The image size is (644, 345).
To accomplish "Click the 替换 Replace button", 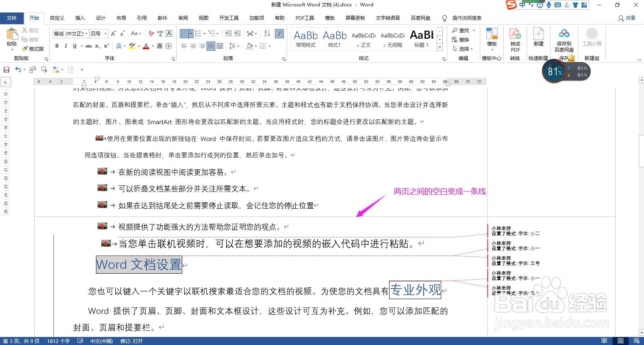I will 461,39.
